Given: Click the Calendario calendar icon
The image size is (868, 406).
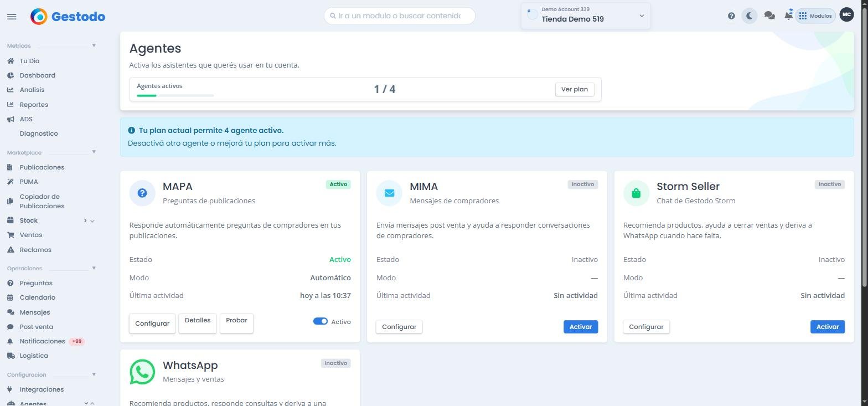Looking at the screenshot, I should pyautogui.click(x=10, y=297).
